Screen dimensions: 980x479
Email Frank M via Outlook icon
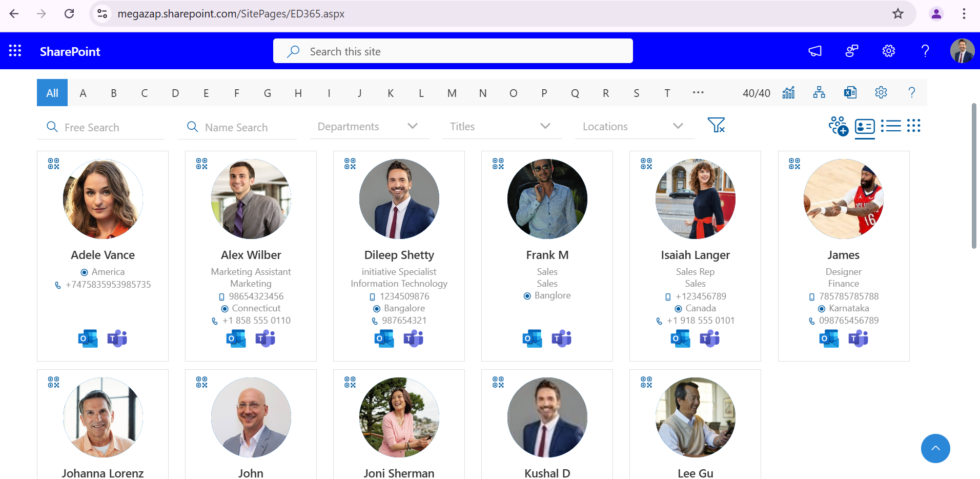[x=533, y=338]
